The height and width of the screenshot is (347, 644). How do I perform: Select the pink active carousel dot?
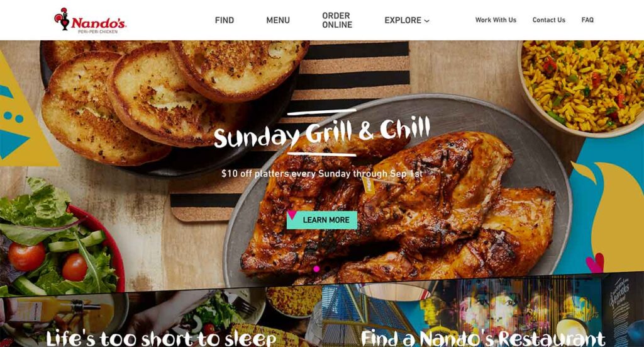[316, 269]
